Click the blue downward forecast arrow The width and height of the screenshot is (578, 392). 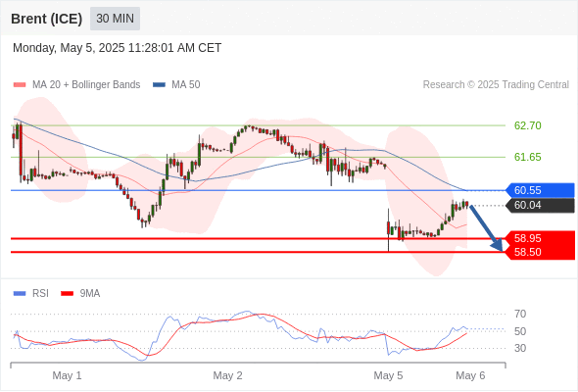[x=486, y=228]
